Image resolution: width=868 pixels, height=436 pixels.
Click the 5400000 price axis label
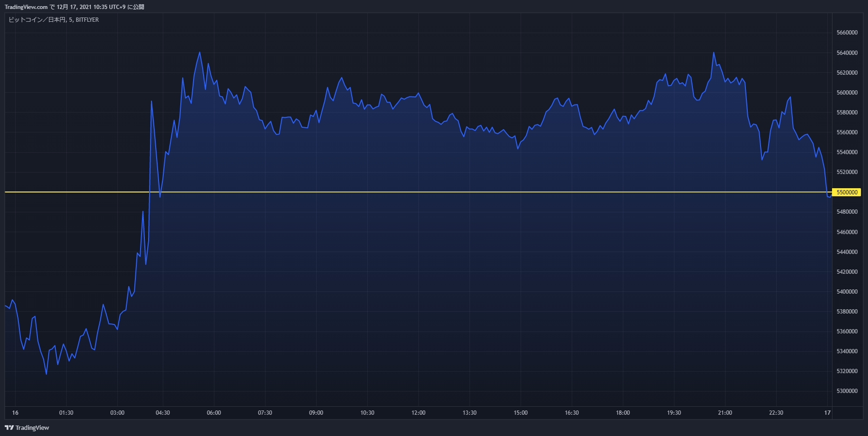[847, 291]
